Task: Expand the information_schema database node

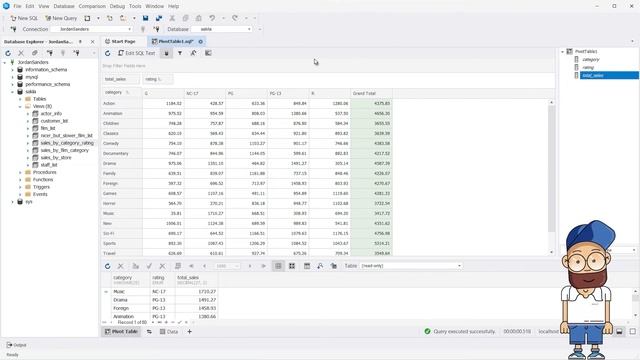Action: click(12, 70)
